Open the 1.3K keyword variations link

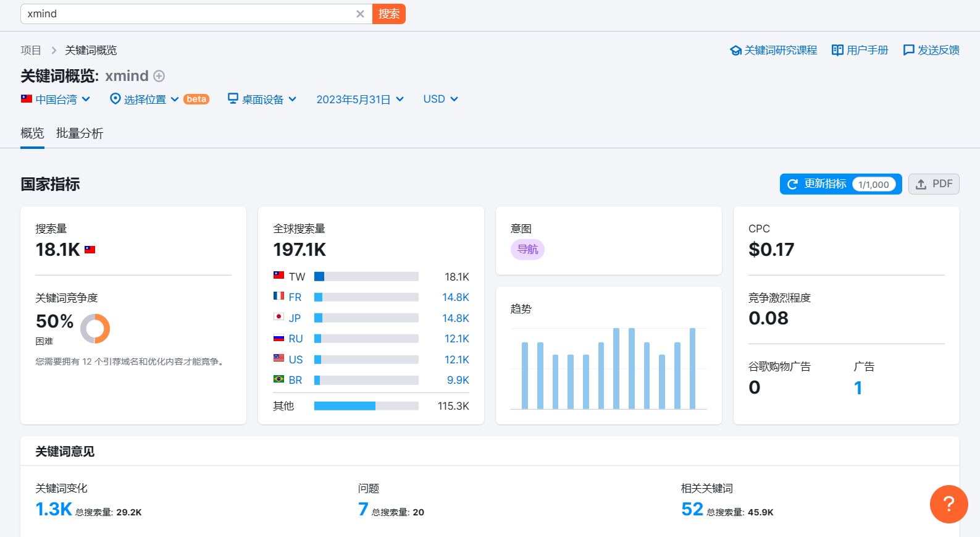[x=54, y=509]
